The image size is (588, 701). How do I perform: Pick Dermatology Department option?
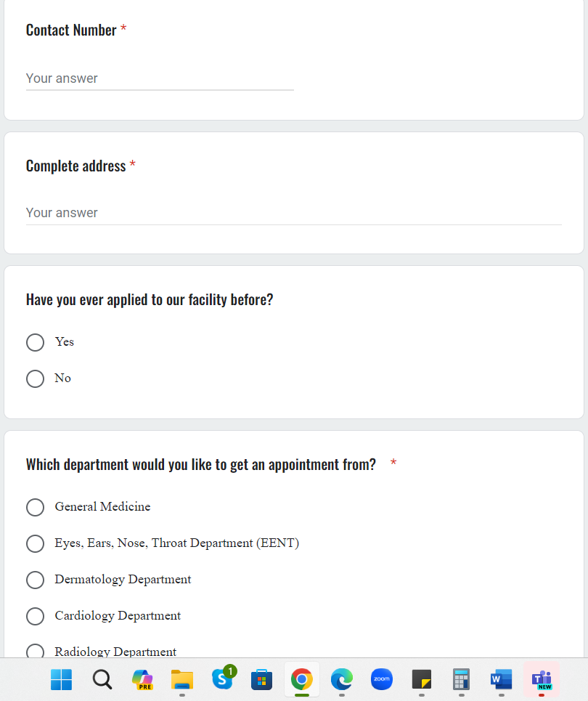(x=35, y=580)
